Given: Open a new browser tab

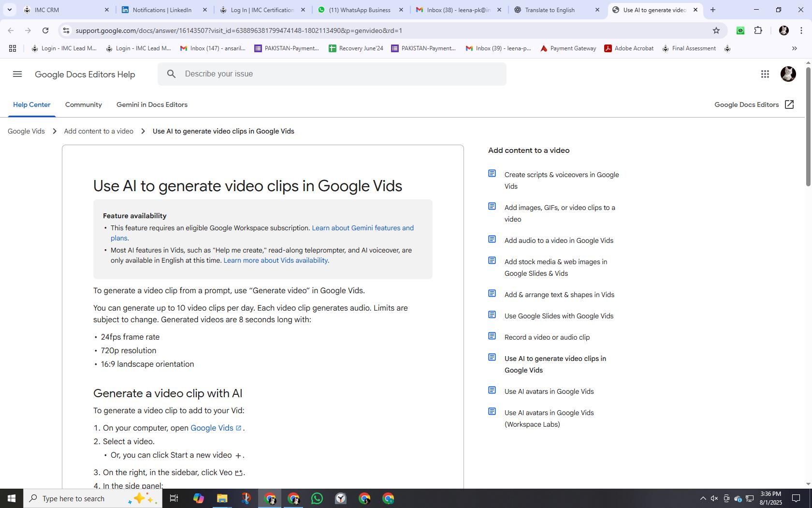Looking at the screenshot, I should tap(712, 10).
